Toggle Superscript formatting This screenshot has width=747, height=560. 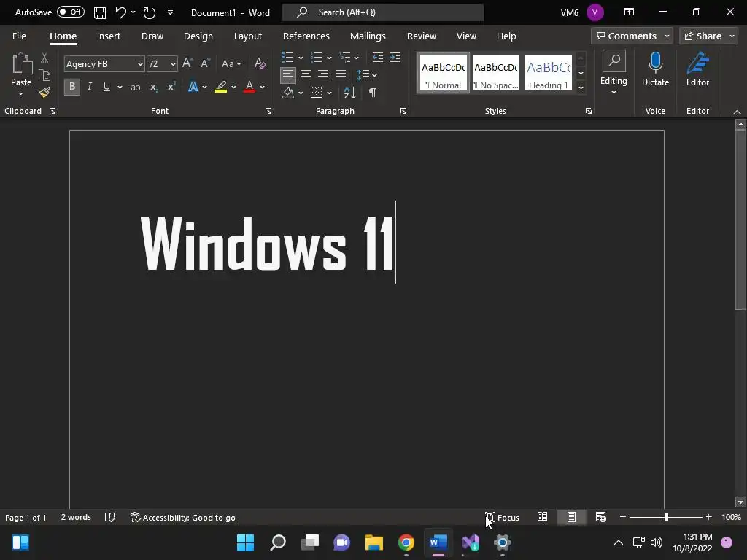[x=171, y=87]
